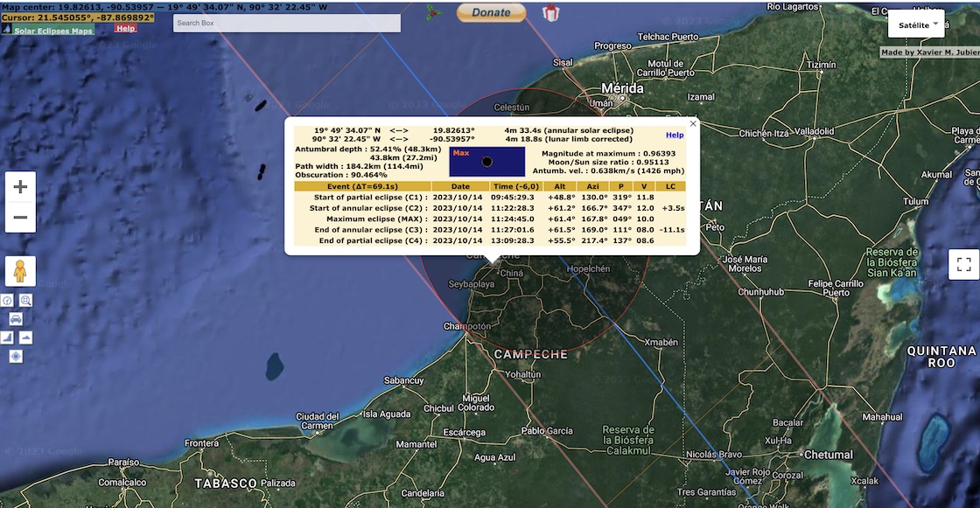Click into the Search Box field

[274, 23]
